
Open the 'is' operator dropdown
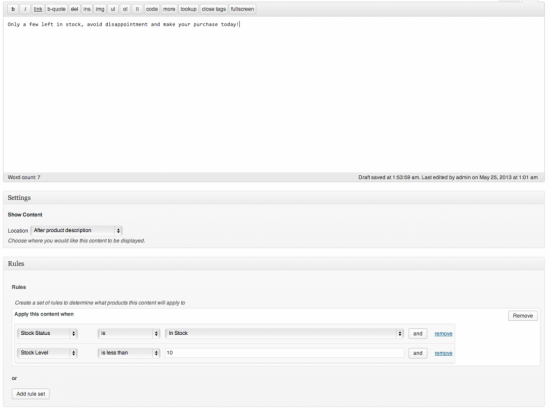click(x=129, y=333)
